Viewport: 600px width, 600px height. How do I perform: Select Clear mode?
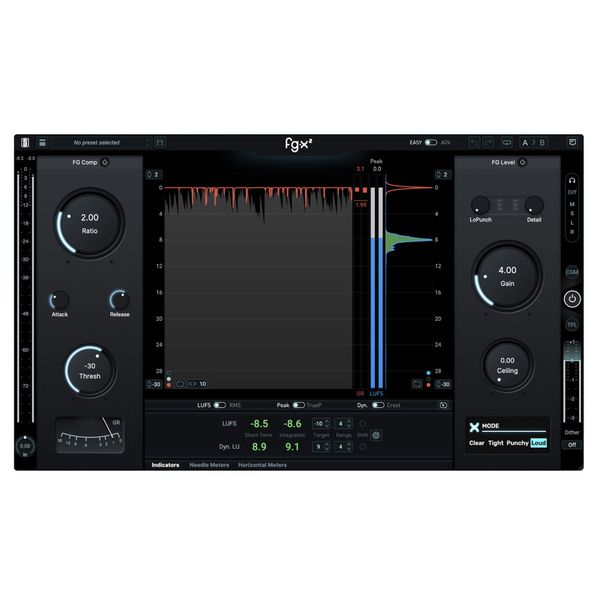477,443
